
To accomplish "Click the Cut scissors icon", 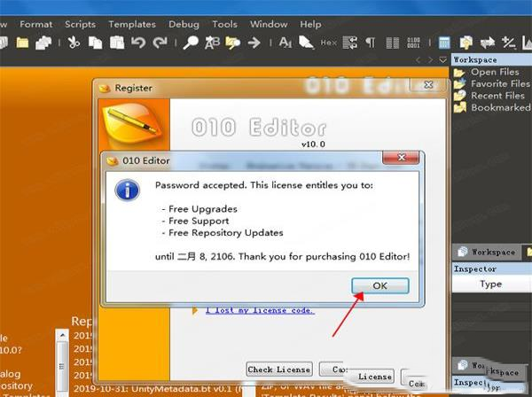I will coord(74,43).
